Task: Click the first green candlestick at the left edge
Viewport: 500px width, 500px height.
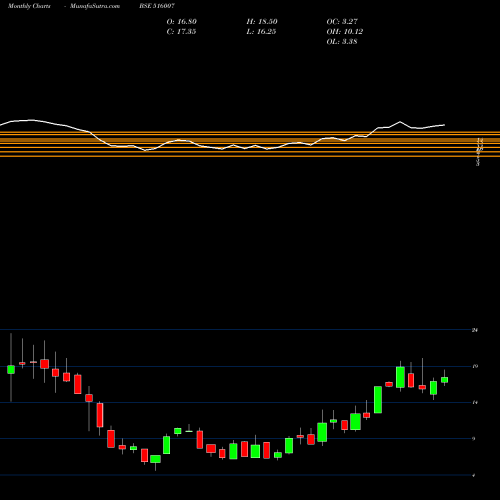Action: tap(11, 370)
